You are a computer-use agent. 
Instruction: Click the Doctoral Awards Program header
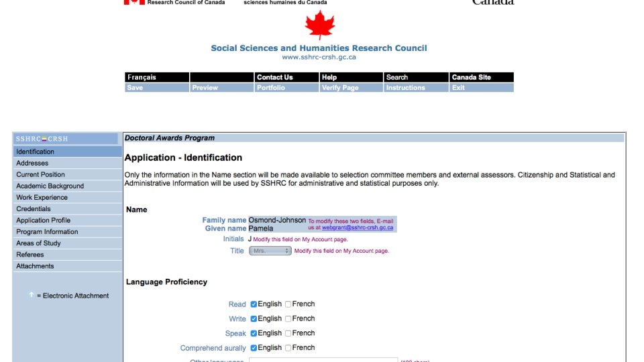coord(170,138)
